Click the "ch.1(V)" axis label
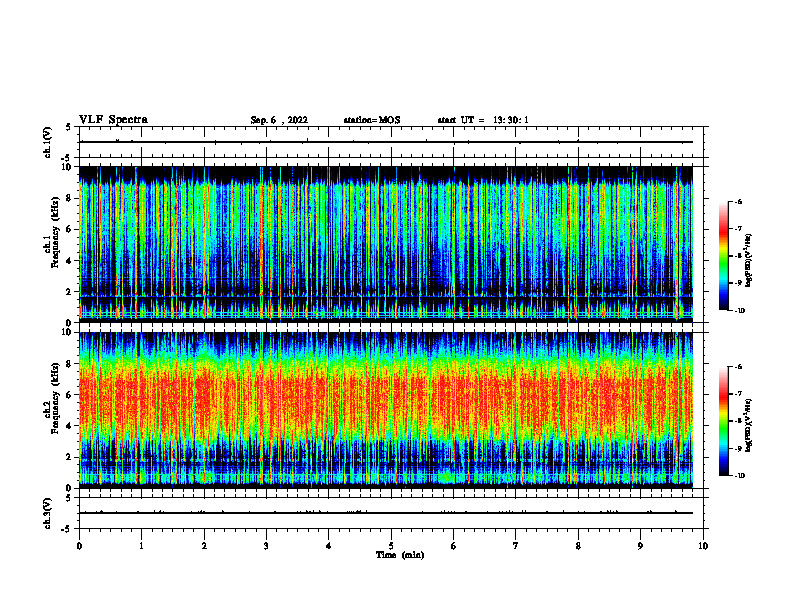Screen dimensions: 792x612 pyautogui.click(x=48, y=142)
